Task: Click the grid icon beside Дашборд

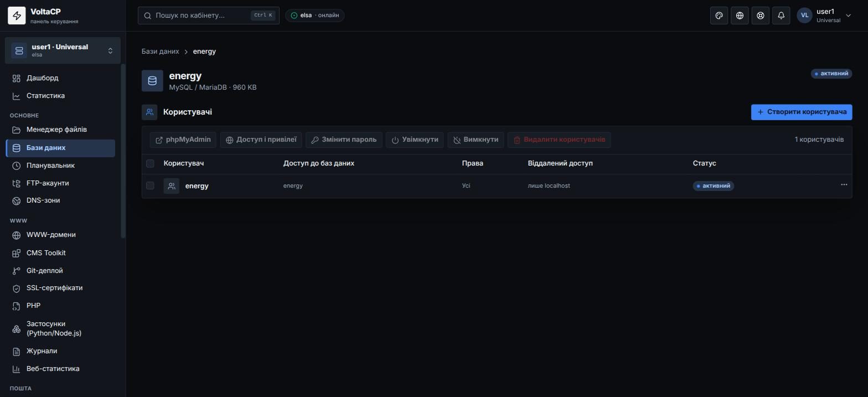Action: (x=17, y=78)
